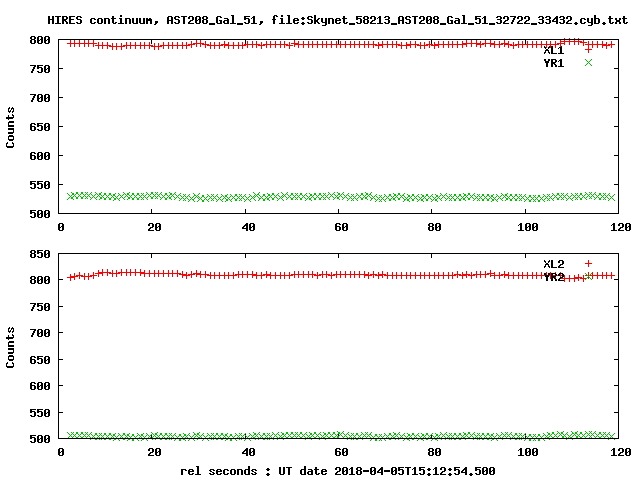
Task: Select the YR1 legend label
Action: click(553, 63)
